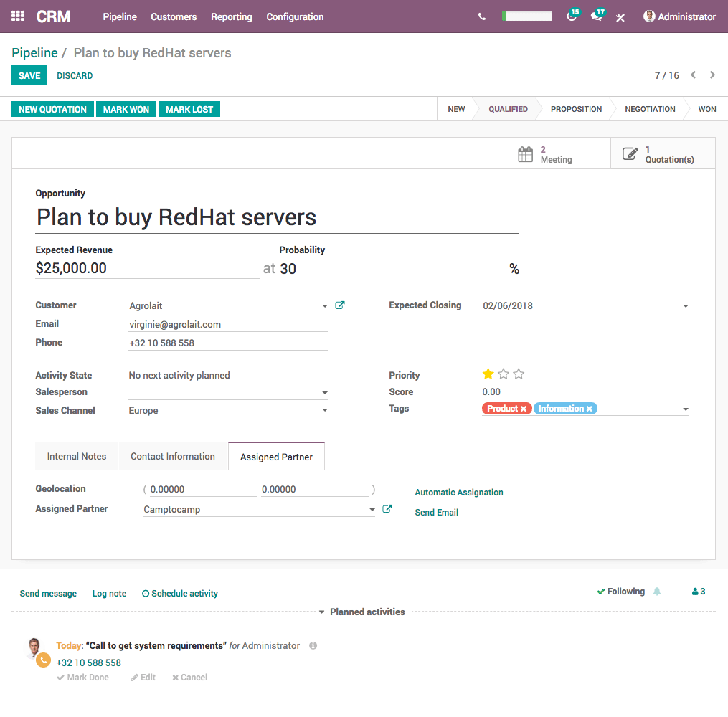Image resolution: width=728 pixels, height=717 pixels.
Task: Click the developer tools wrench icon
Action: click(x=620, y=18)
